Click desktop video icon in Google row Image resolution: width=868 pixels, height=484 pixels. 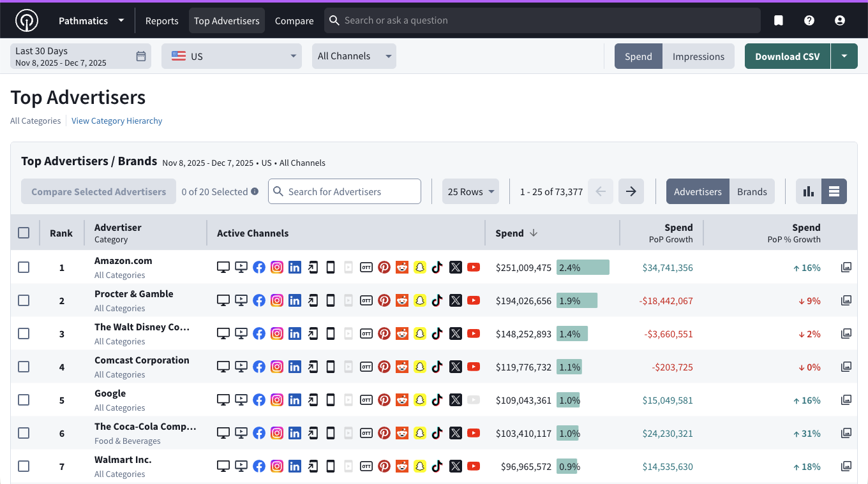click(241, 400)
